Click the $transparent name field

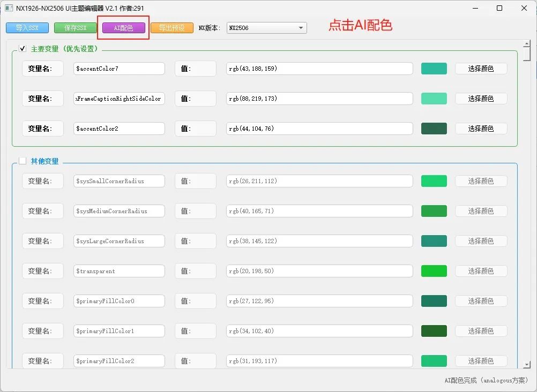[119, 271]
